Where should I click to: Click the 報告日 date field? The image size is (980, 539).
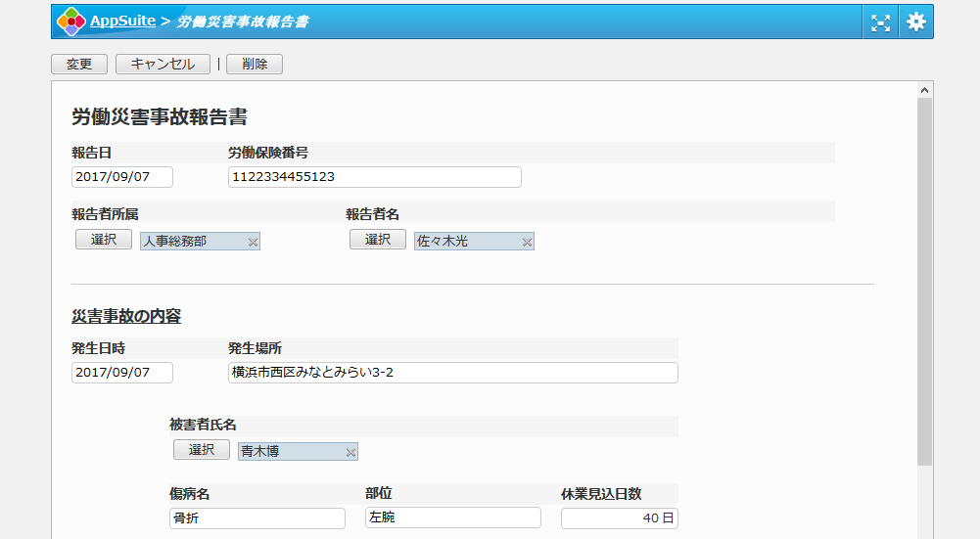coord(122,177)
